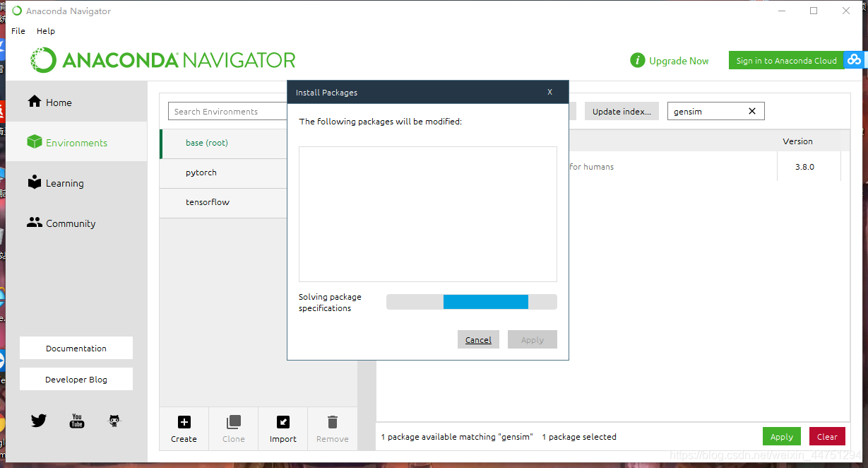Click the Upgrade Now info icon

[638, 60]
